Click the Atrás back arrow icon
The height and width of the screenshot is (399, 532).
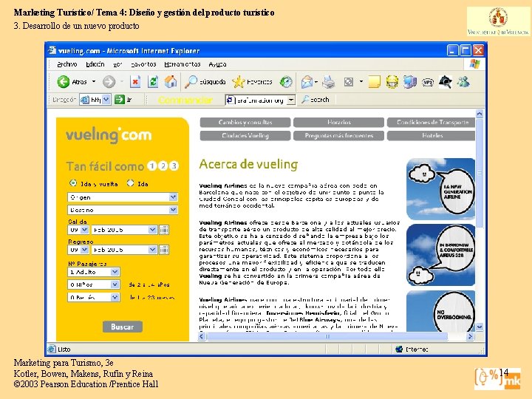coord(63,82)
